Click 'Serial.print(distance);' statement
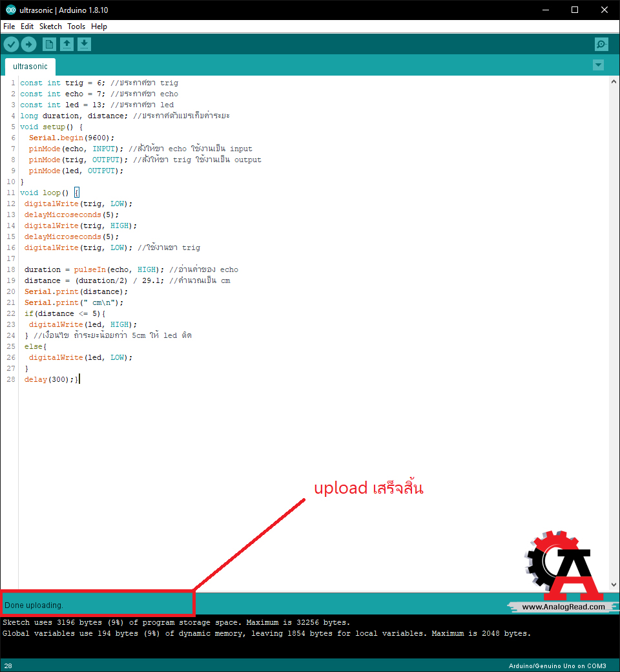 pyautogui.click(x=76, y=292)
